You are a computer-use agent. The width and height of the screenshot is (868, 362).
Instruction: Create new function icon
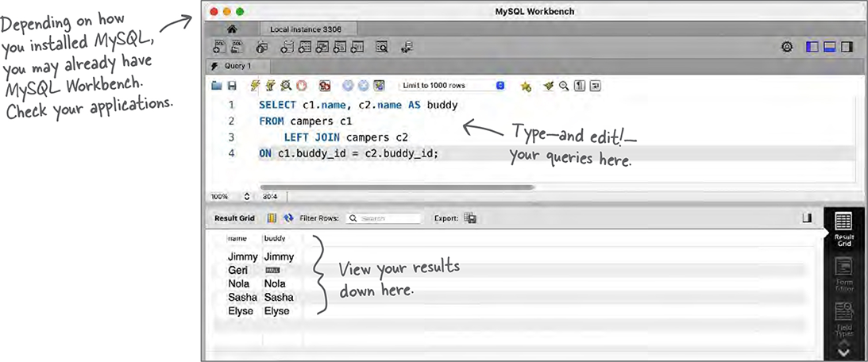[x=357, y=48]
